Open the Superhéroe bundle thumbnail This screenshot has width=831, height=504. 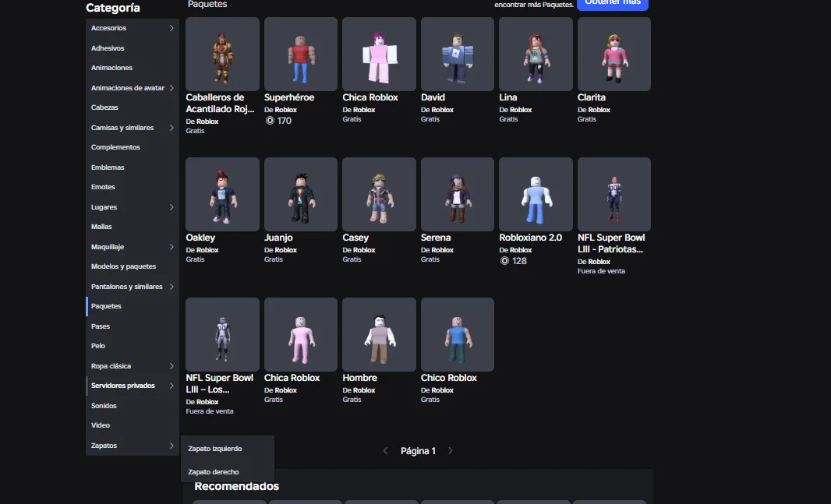tap(300, 55)
